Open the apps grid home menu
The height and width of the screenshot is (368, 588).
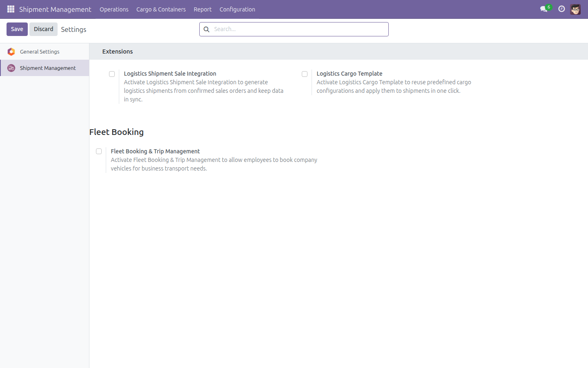tap(11, 9)
